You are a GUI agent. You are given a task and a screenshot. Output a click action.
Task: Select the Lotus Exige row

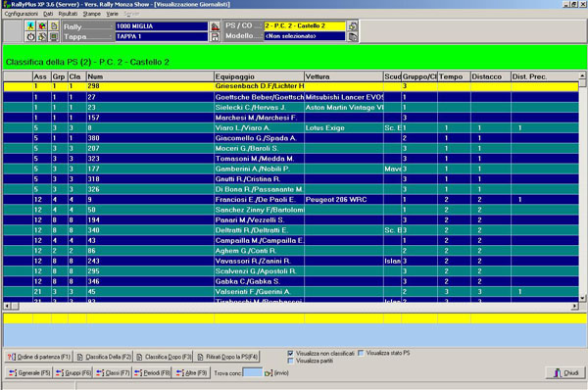(x=291, y=127)
